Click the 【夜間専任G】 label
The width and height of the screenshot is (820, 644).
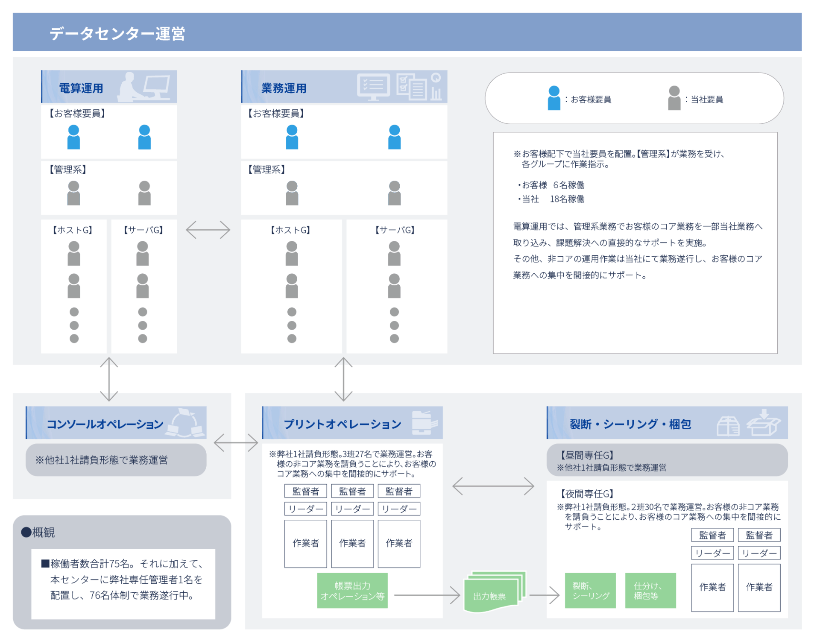point(587,494)
